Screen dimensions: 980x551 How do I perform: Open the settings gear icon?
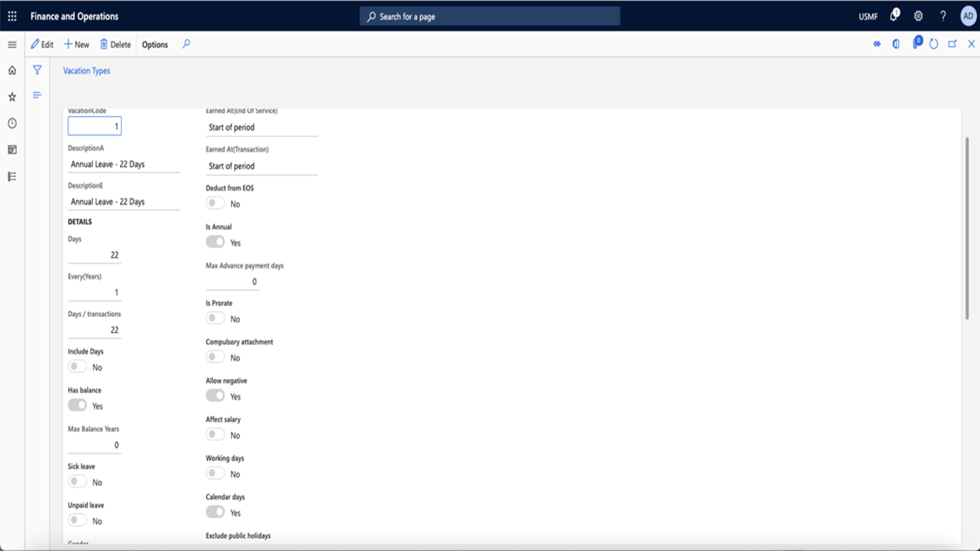click(919, 16)
